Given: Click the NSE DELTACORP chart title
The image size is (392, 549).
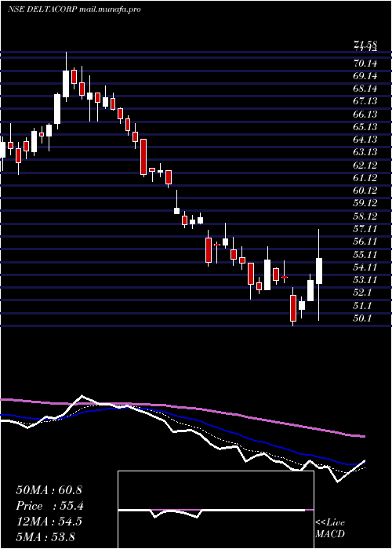Looking at the screenshot, I should 74,9.
